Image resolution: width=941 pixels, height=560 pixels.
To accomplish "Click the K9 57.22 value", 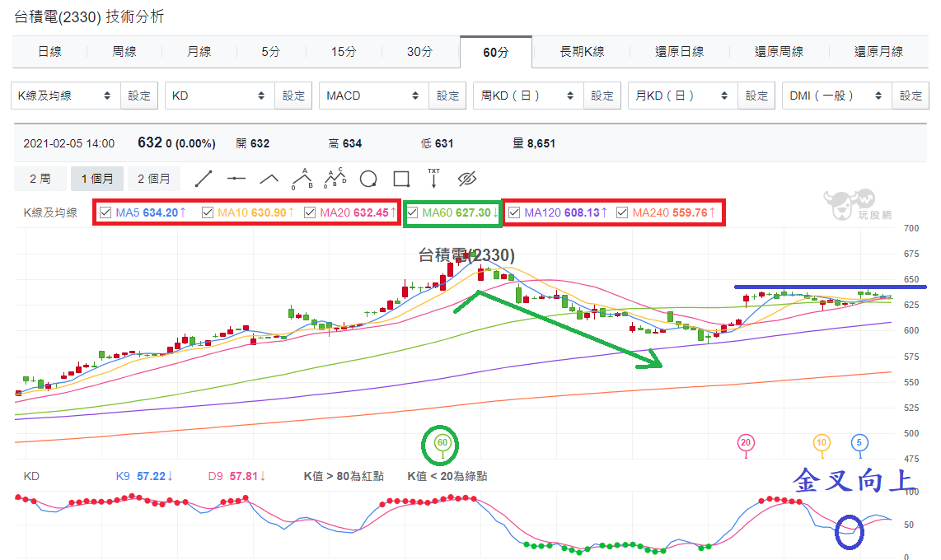I will tap(144, 476).
